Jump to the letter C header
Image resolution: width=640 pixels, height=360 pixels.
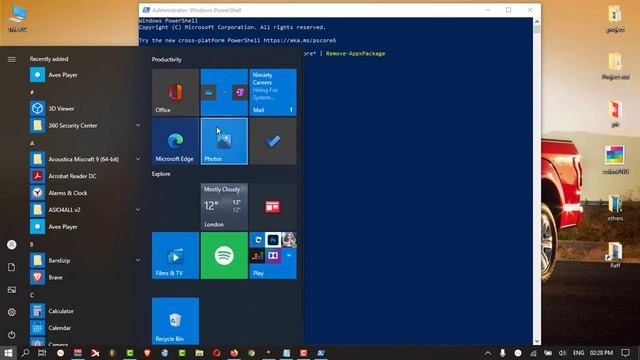[x=32, y=295]
